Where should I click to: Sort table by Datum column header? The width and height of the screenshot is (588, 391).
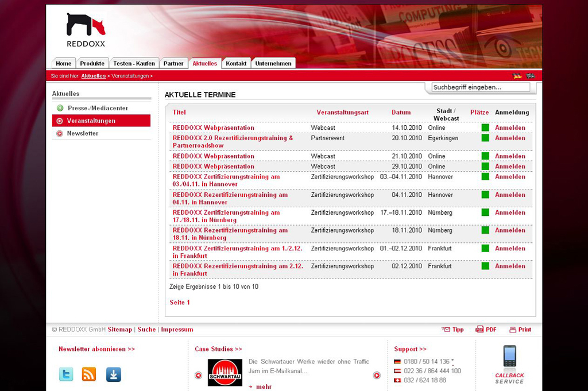tap(401, 112)
